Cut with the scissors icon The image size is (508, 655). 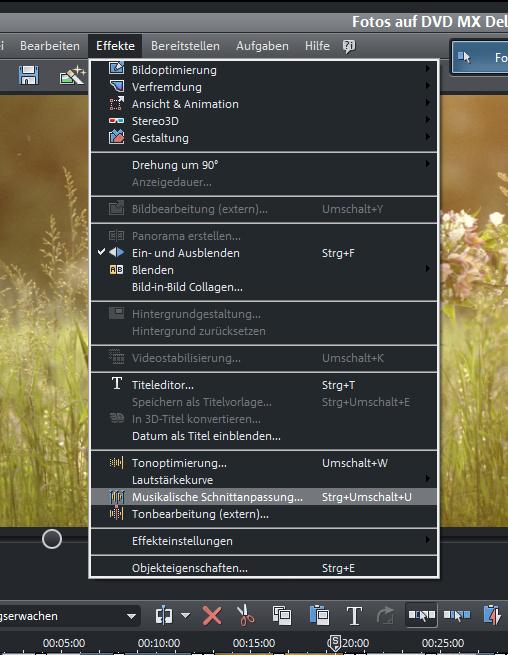coord(245,615)
